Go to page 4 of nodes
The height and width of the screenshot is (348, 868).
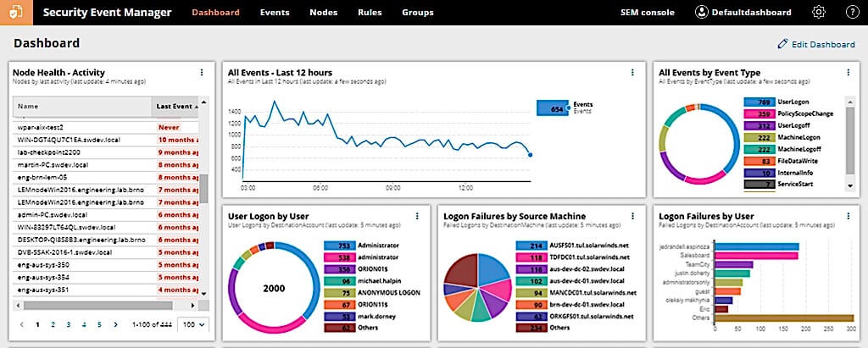(84, 325)
